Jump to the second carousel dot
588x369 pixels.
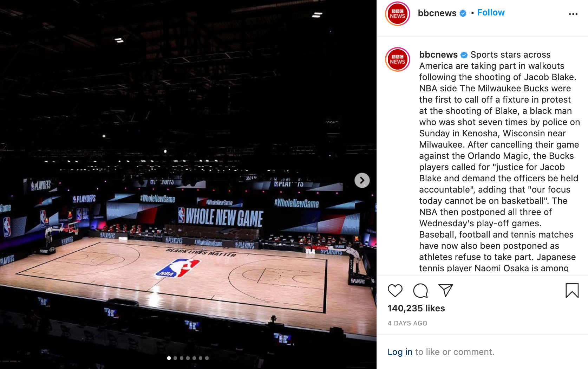(x=175, y=358)
